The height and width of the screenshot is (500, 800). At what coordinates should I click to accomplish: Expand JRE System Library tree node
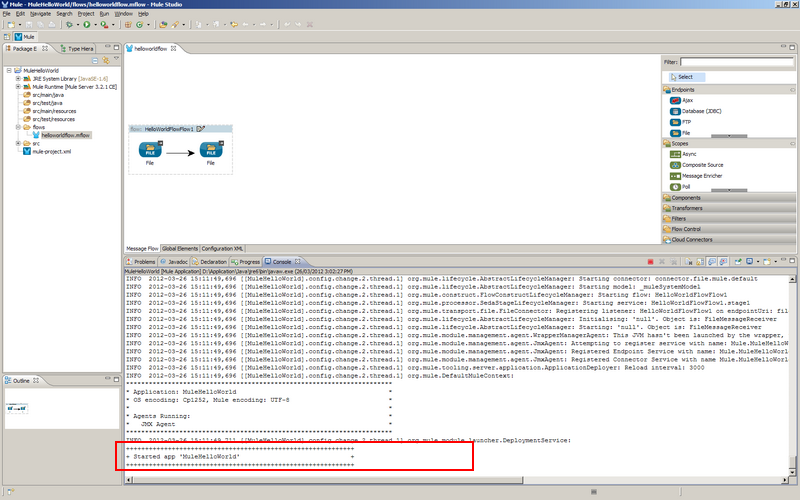pos(18,79)
